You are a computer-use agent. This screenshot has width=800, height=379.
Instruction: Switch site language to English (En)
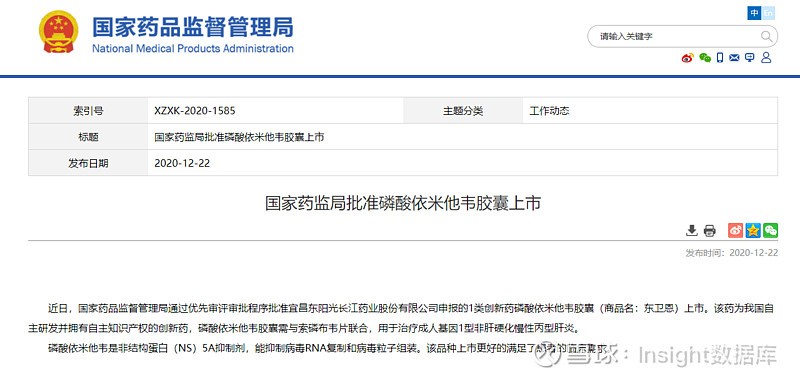pyautogui.click(x=768, y=13)
